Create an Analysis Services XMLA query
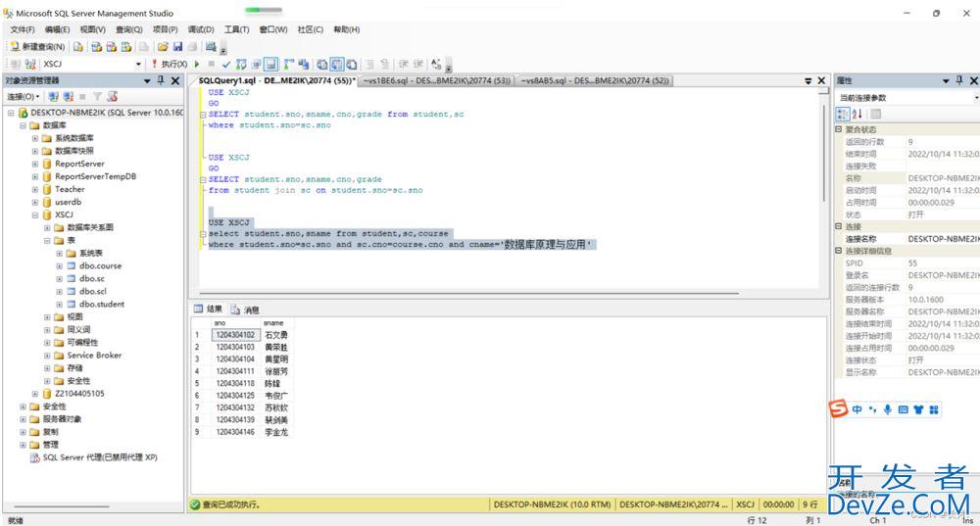980x526 pixels. (x=126, y=47)
